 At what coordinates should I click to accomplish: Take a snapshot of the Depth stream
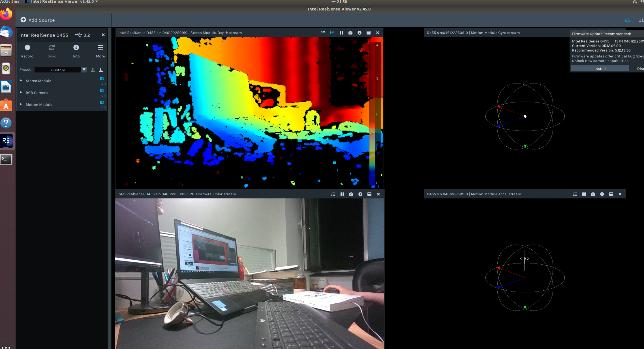coord(350,33)
